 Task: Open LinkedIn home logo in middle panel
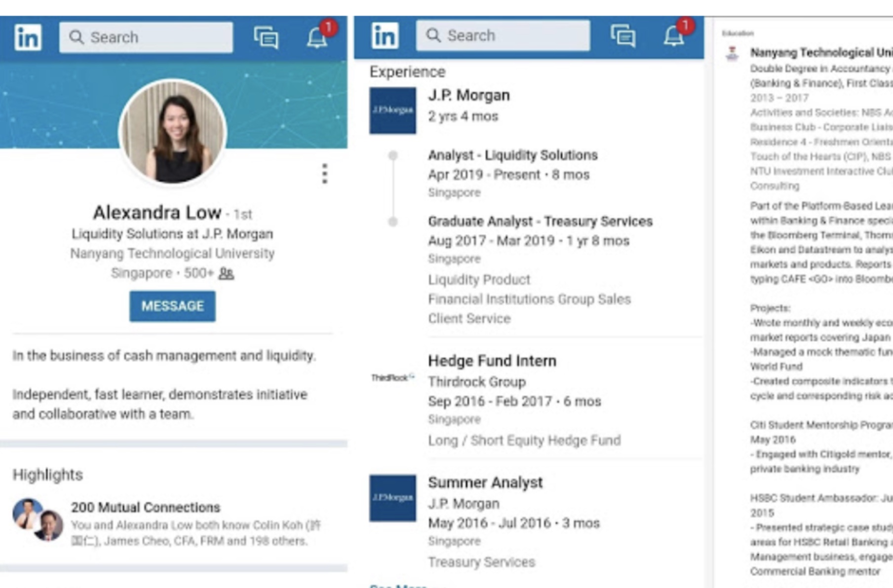pos(385,36)
